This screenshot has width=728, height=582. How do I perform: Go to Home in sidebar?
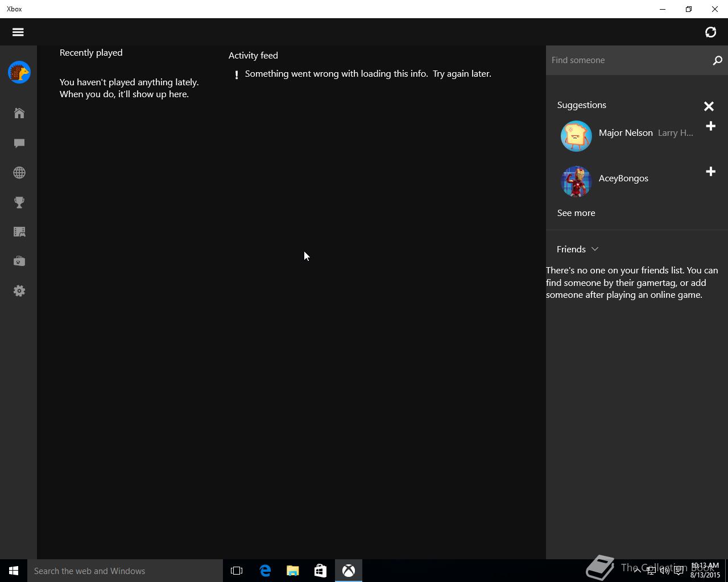tap(19, 113)
